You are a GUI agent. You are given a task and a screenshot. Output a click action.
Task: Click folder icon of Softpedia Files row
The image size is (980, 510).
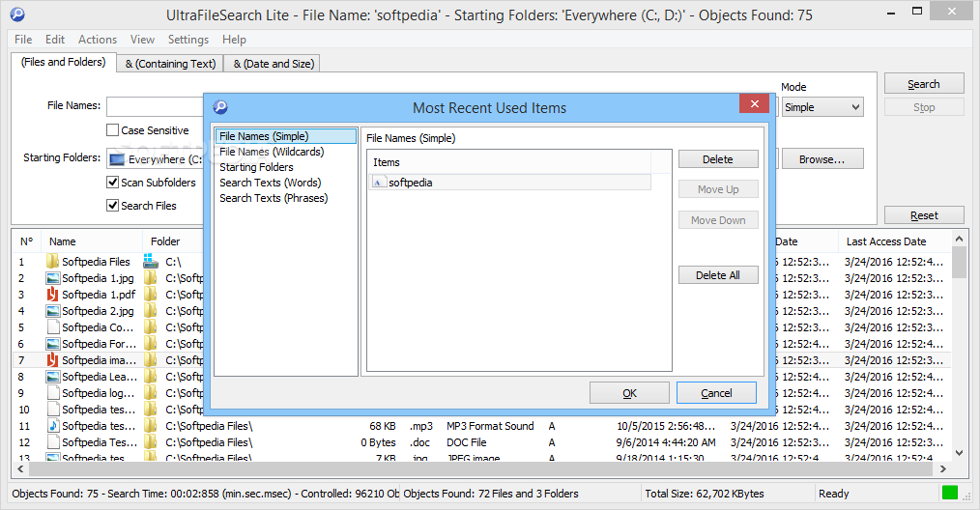(x=52, y=261)
